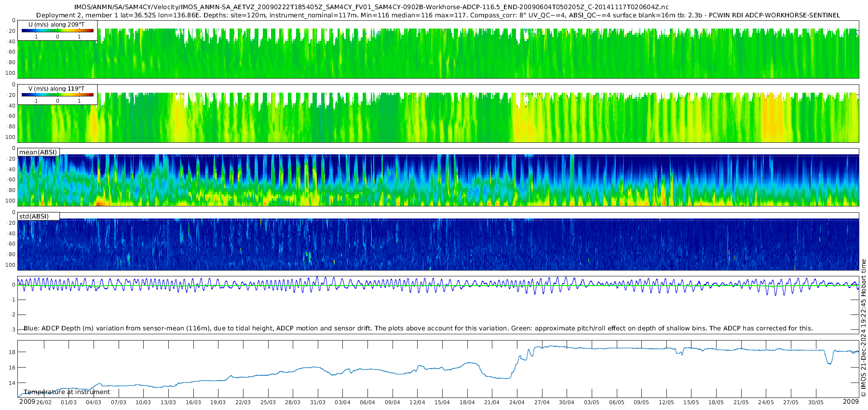Click the 06/05 date tick label
Screen dimensions: 868x410
[617, 402]
